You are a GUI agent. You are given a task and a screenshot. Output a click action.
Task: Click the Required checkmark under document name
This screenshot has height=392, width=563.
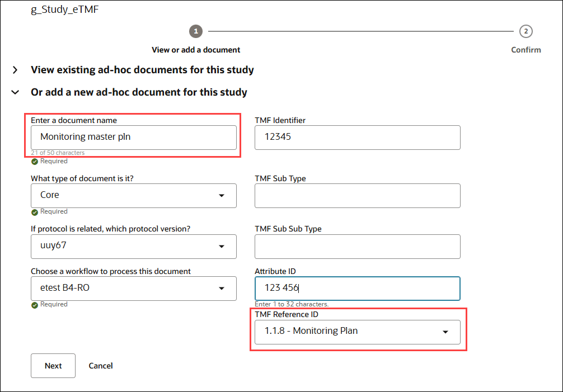pos(35,161)
